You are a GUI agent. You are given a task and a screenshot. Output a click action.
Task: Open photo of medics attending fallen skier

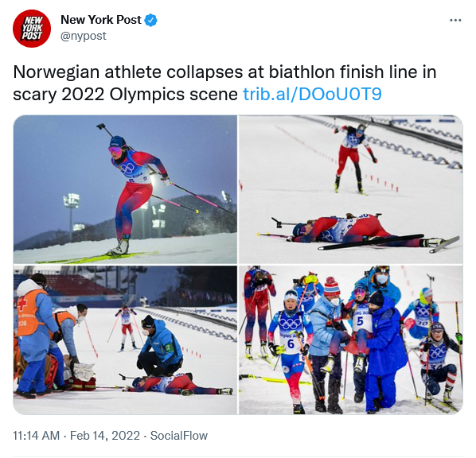pos(125,340)
